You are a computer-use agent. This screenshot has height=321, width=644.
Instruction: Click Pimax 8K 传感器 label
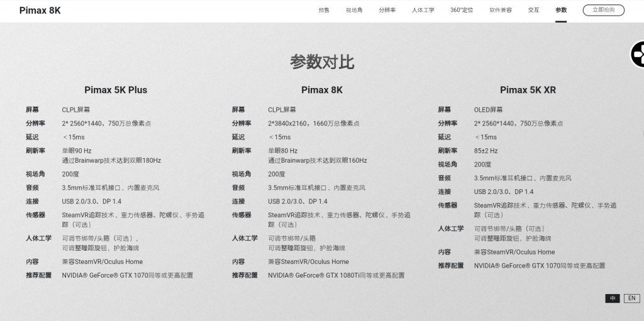coord(241,215)
